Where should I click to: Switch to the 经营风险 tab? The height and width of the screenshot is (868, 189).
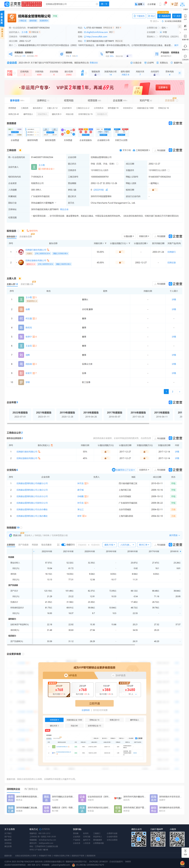[69, 100]
